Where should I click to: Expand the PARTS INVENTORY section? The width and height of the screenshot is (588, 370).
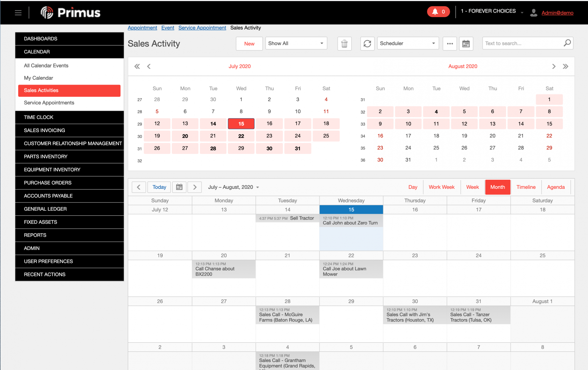click(x=70, y=157)
